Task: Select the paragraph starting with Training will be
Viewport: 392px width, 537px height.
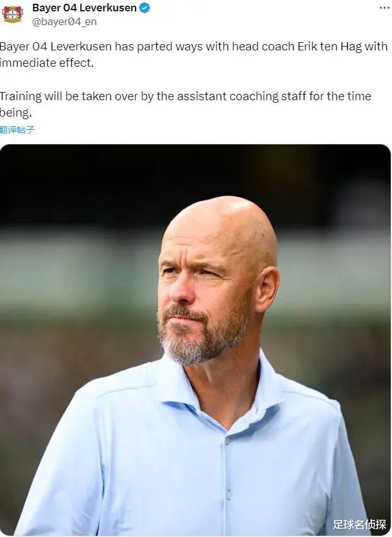Action: (x=185, y=104)
